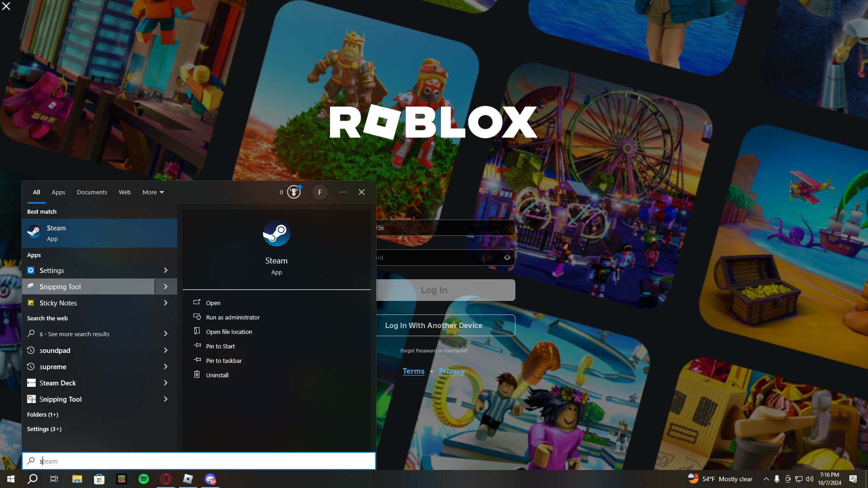Expand Settings app result arrow
The image size is (868, 488).
click(x=165, y=270)
